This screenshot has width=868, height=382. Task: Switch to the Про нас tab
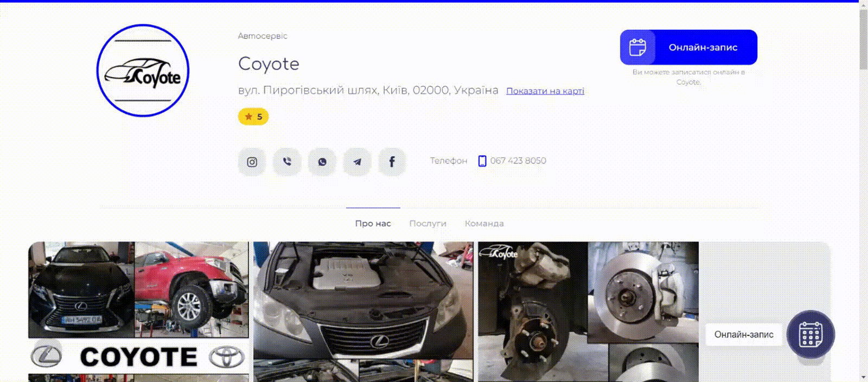click(x=373, y=223)
